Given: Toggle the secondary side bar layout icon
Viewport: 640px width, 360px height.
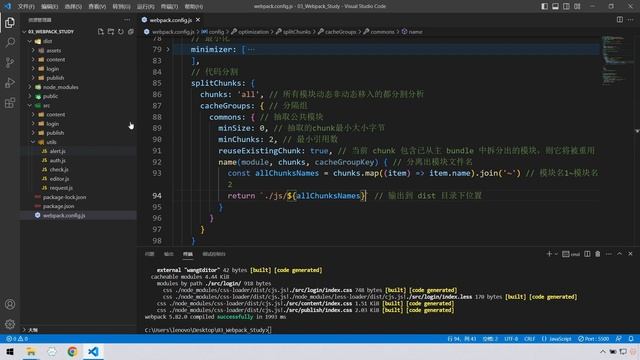Looking at the screenshot, I should pos(566,6).
